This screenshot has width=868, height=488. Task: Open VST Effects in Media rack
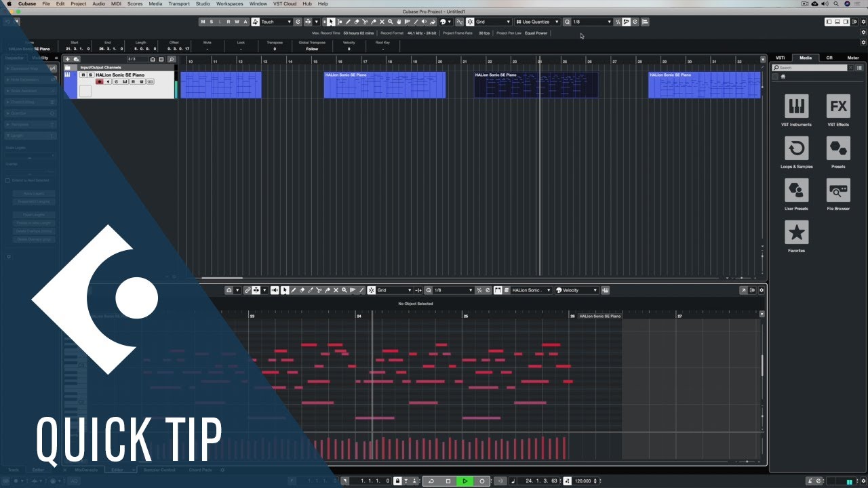pos(838,106)
